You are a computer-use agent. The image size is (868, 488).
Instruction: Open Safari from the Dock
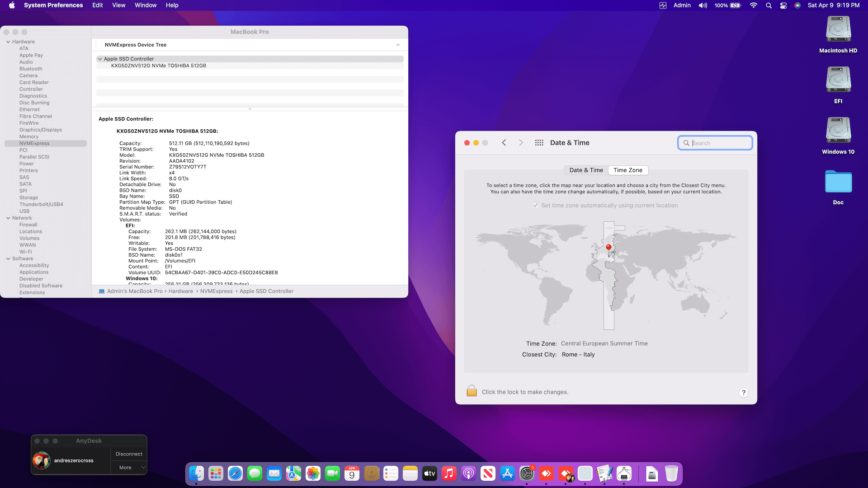pyautogui.click(x=235, y=474)
